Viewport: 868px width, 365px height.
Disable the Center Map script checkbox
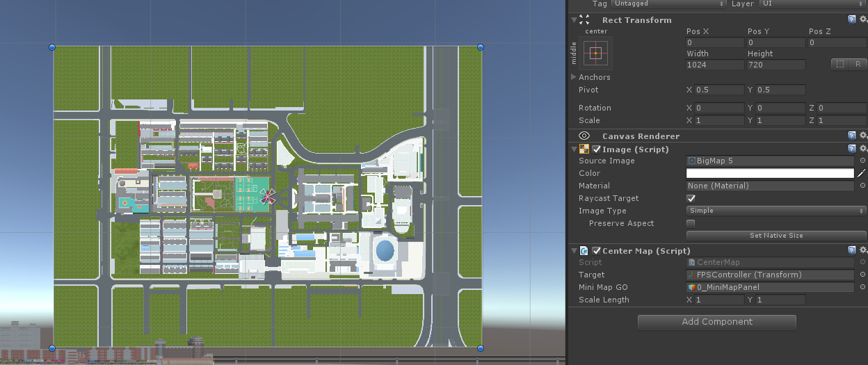point(596,250)
